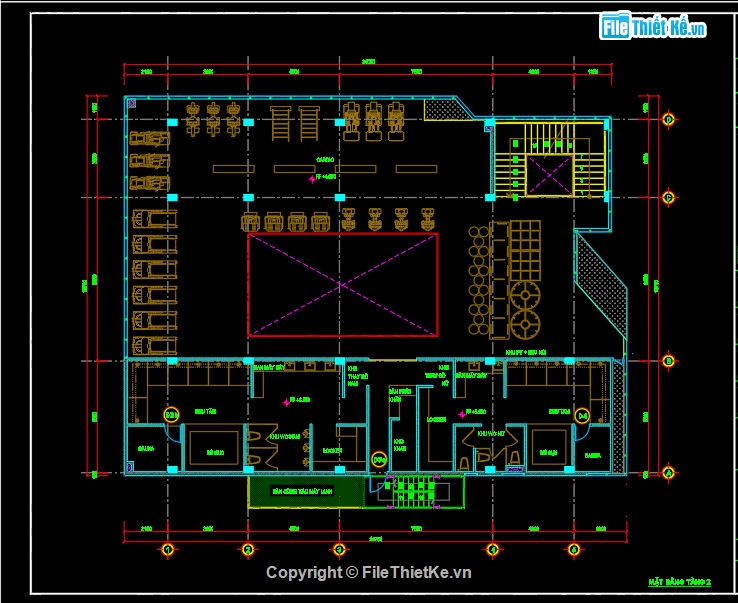Image resolution: width=738 pixels, height=603 pixels.
Task: Select the red void rectangle's crossing center
Action: (342, 285)
